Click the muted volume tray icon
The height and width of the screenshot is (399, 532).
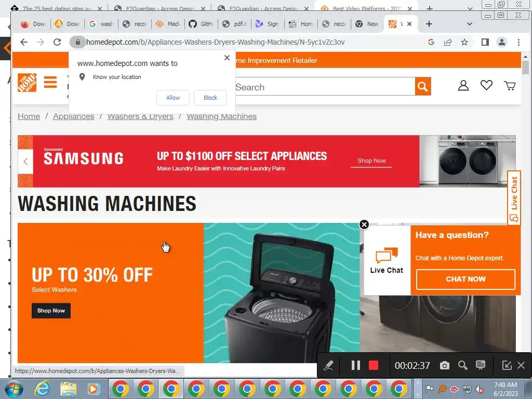point(480,389)
